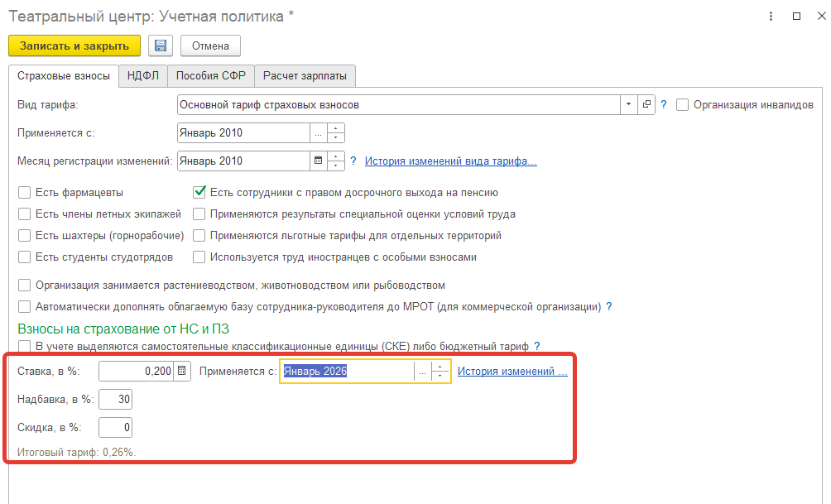
Task: Save settings with the floppy disk icon
Action: pyautogui.click(x=160, y=46)
